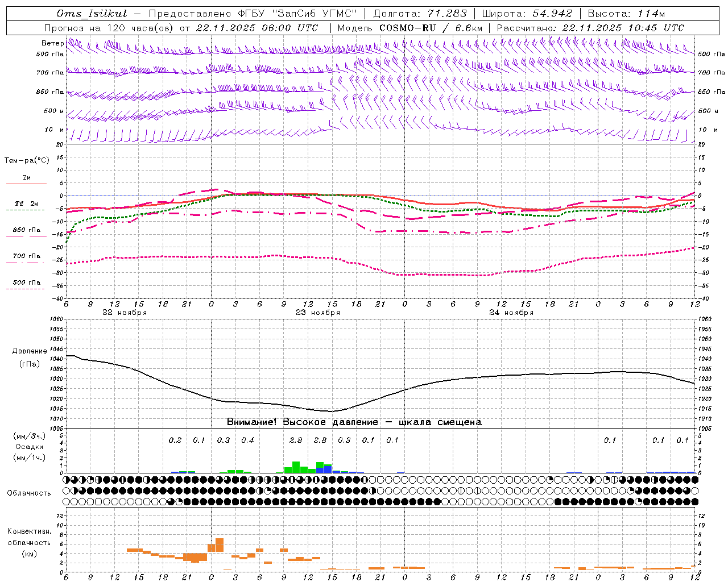The height and width of the screenshot is (582, 728).
Task: Select the text Долгота: 71.283
Action: pos(420,14)
